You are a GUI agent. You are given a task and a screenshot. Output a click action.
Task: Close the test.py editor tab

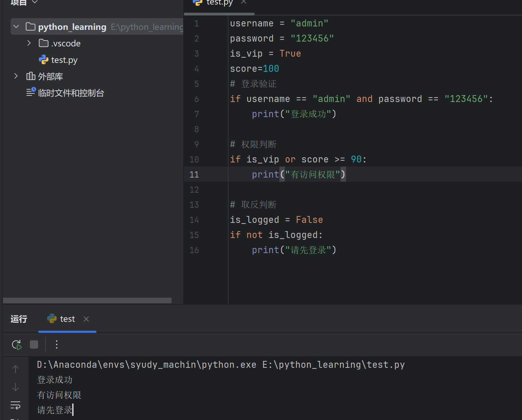tap(244, 2)
